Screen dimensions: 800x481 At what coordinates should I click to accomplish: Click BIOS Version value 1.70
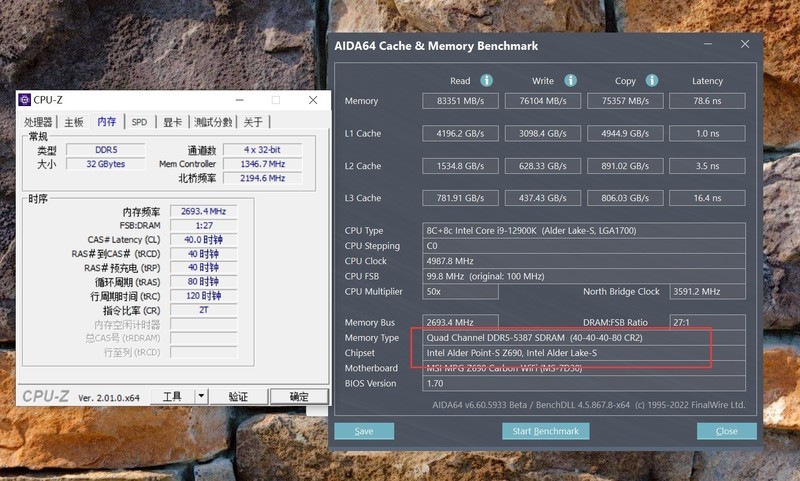click(x=584, y=384)
